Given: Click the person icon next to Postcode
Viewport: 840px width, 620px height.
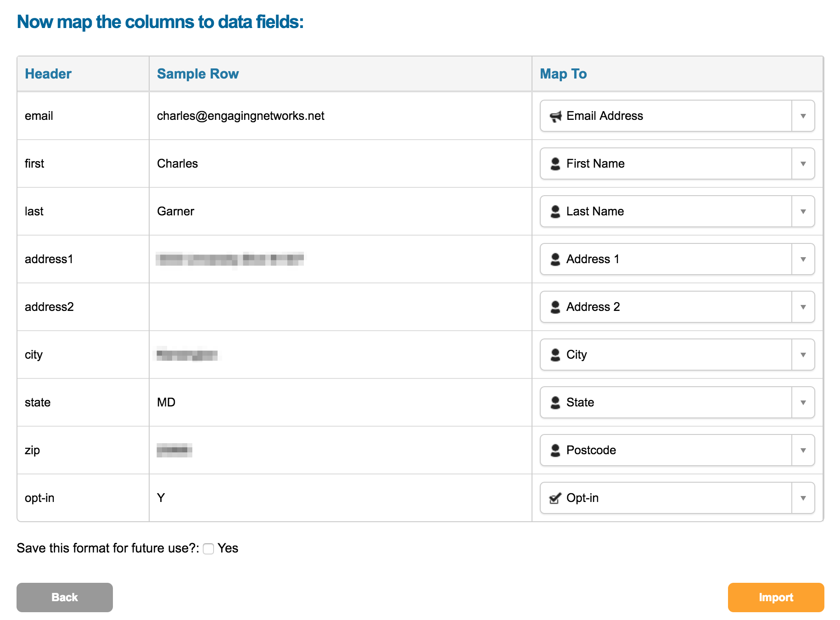Looking at the screenshot, I should click(556, 450).
